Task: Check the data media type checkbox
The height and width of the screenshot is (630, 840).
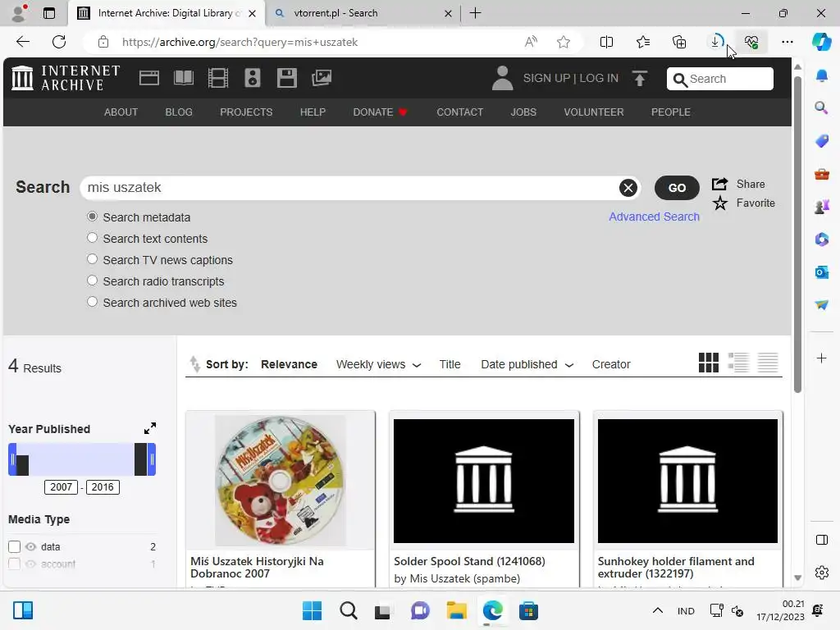Action: pos(15,546)
